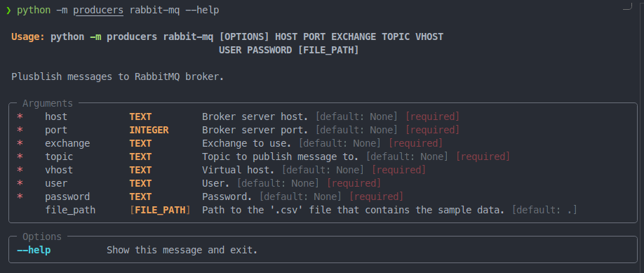Image resolution: width=644 pixels, height=273 pixels.
Task: Click the file_path argument name
Action: click(x=70, y=210)
